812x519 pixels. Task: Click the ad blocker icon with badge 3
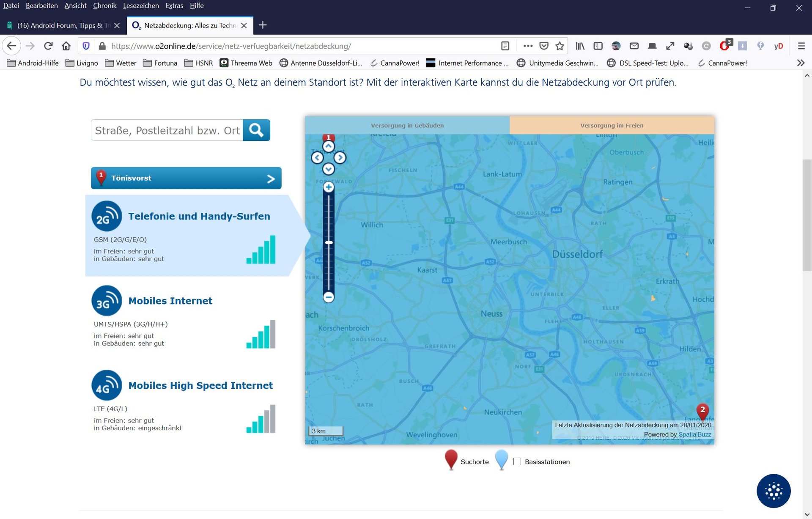[x=725, y=45]
